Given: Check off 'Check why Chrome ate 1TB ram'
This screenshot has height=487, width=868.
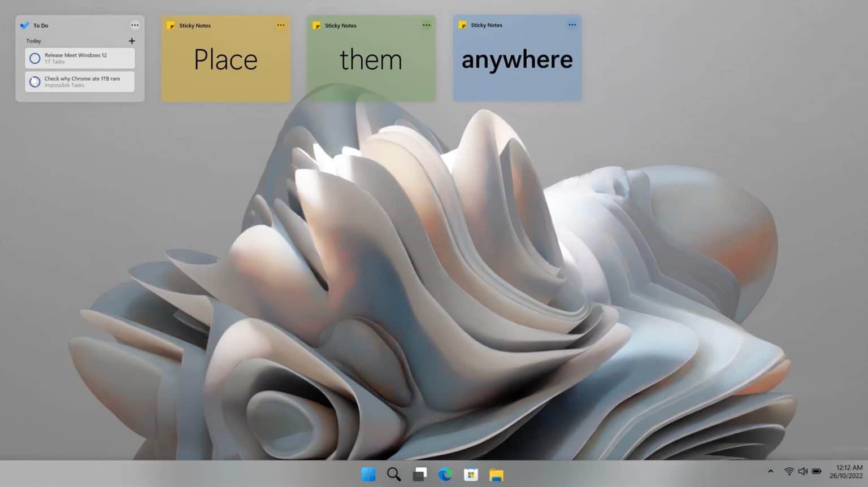Looking at the screenshot, I should tap(34, 81).
